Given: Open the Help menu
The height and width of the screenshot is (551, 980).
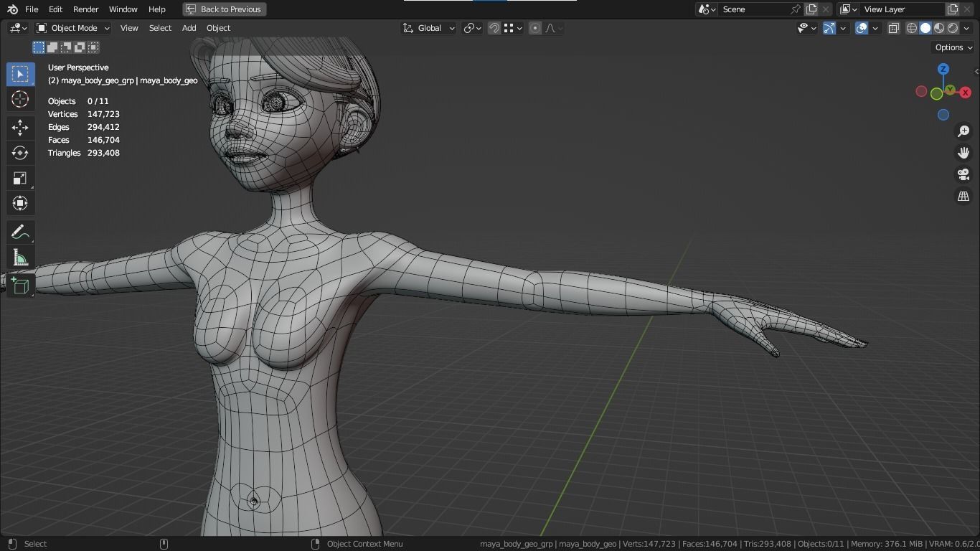Looking at the screenshot, I should click(156, 9).
